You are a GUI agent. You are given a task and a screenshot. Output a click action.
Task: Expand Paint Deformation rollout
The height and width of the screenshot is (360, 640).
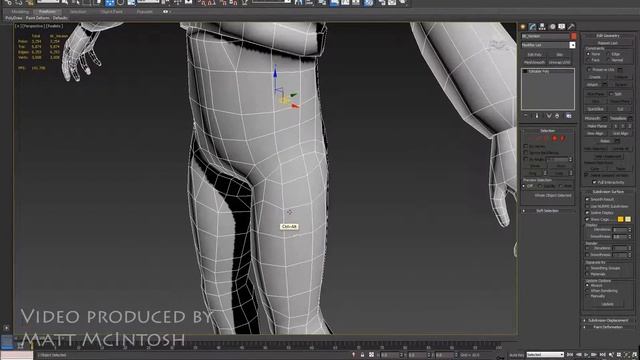608,327
